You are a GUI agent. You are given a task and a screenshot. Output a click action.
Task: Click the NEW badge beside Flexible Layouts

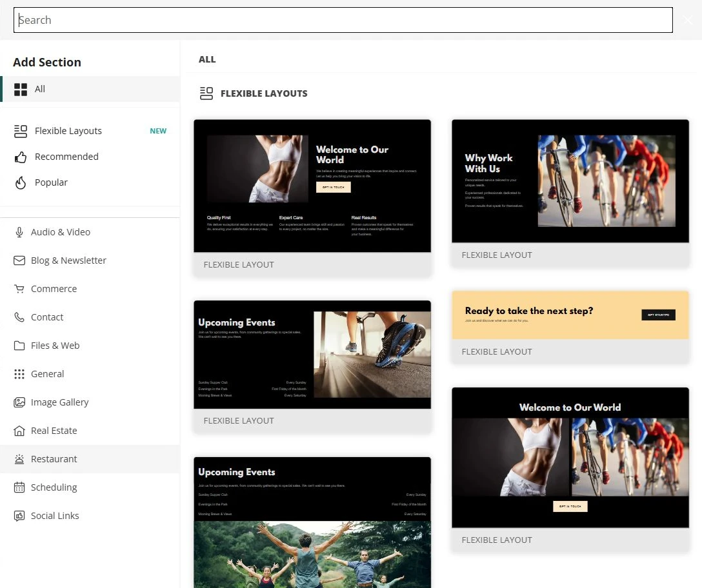(x=158, y=131)
